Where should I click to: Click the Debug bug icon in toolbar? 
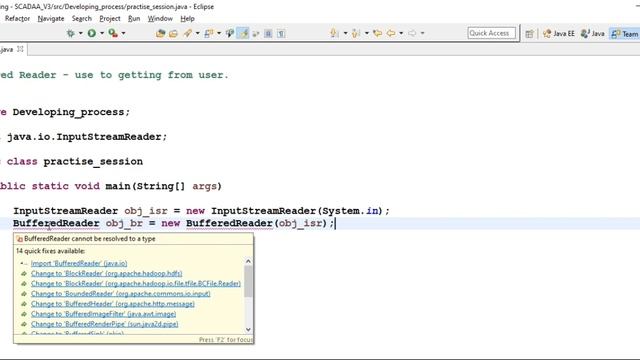click(x=71, y=33)
